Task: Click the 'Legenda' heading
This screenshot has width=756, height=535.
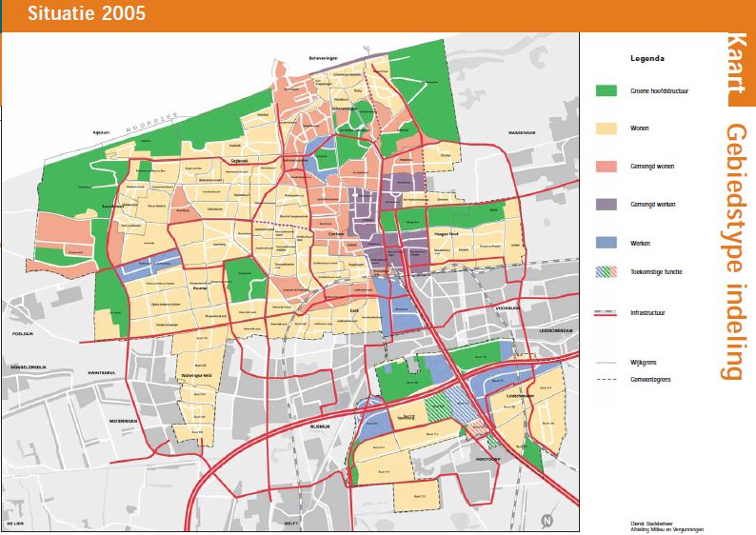Action: [647, 58]
